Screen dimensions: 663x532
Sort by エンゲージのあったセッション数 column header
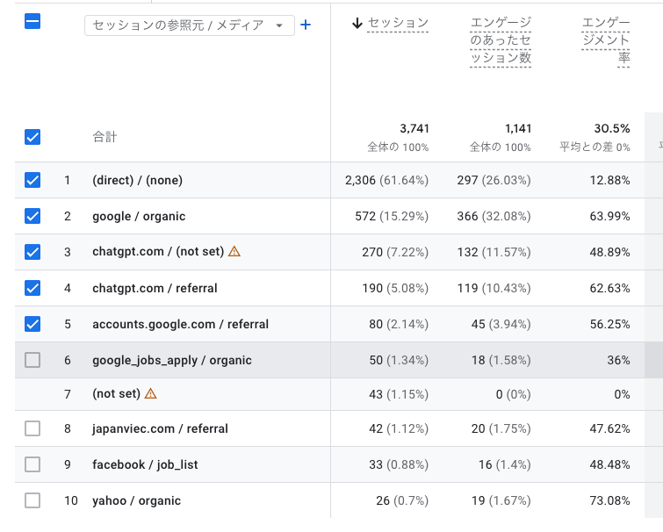[500, 40]
